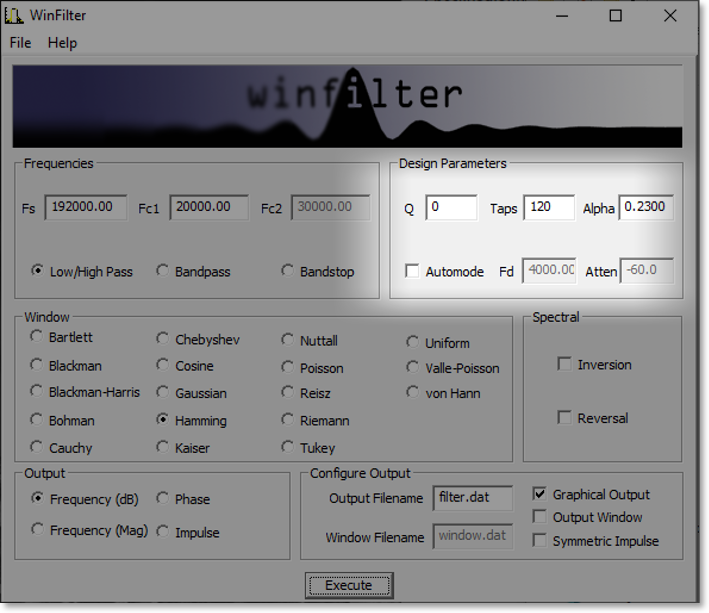
Task: Choose the Blackman-Harris window
Action: [x=37, y=392]
